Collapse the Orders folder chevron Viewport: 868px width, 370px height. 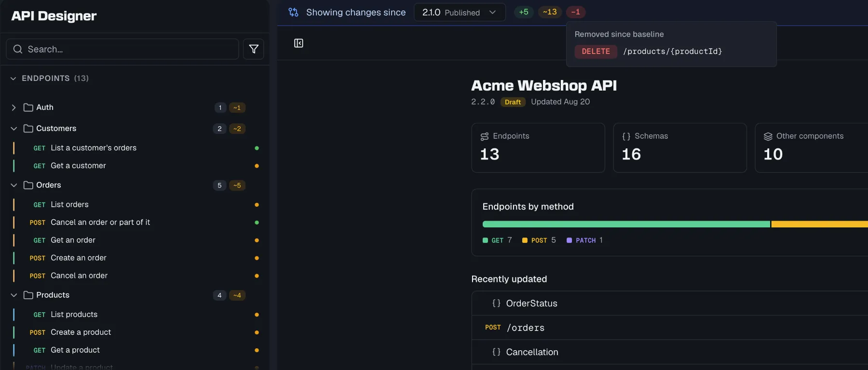tap(14, 185)
